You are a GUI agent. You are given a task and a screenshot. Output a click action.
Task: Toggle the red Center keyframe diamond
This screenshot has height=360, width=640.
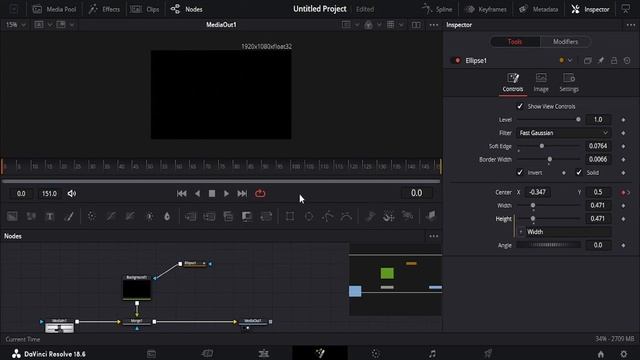[623, 192]
